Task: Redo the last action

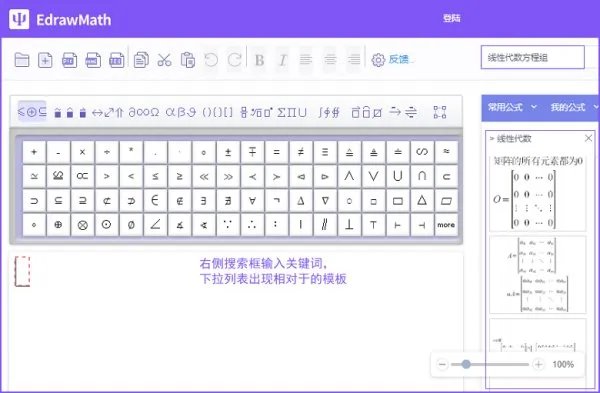Action: tap(235, 60)
